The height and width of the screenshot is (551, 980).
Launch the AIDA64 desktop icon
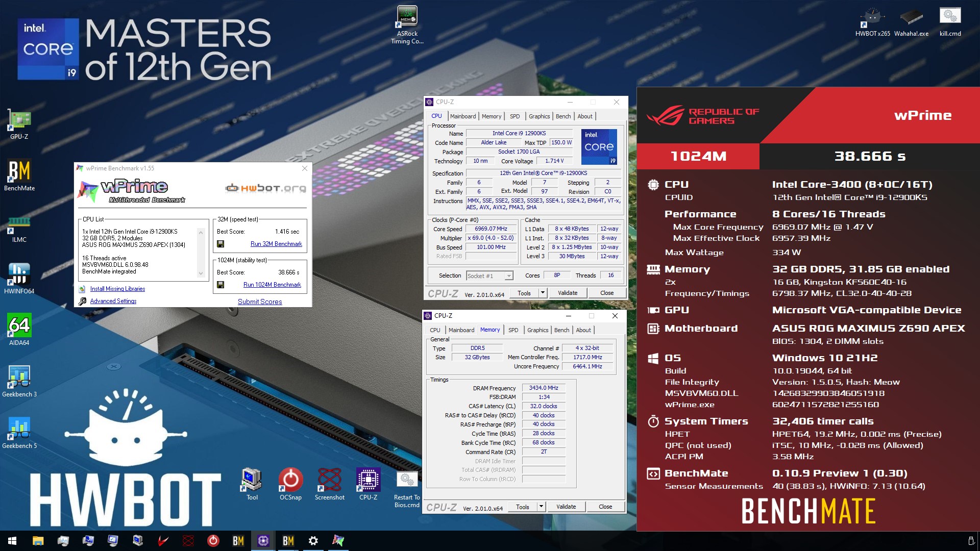[19, 330]
